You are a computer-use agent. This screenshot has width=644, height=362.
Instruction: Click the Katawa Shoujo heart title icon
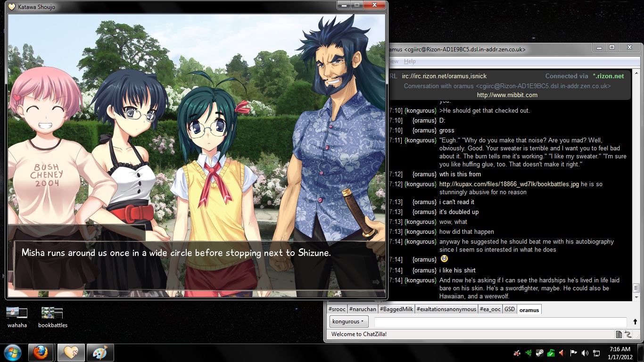[x=13, y=7]
